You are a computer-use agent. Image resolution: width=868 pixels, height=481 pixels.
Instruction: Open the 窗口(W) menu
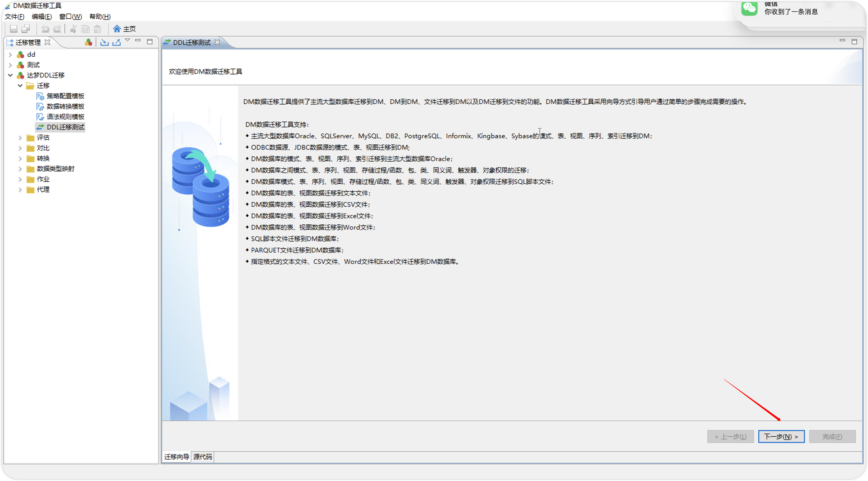(x=70, y=17)
